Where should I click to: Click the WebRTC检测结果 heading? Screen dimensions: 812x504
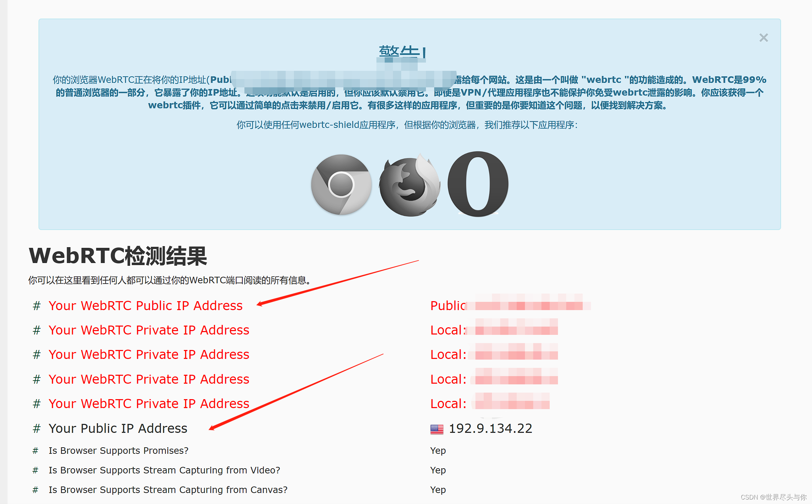coord(118,256)
